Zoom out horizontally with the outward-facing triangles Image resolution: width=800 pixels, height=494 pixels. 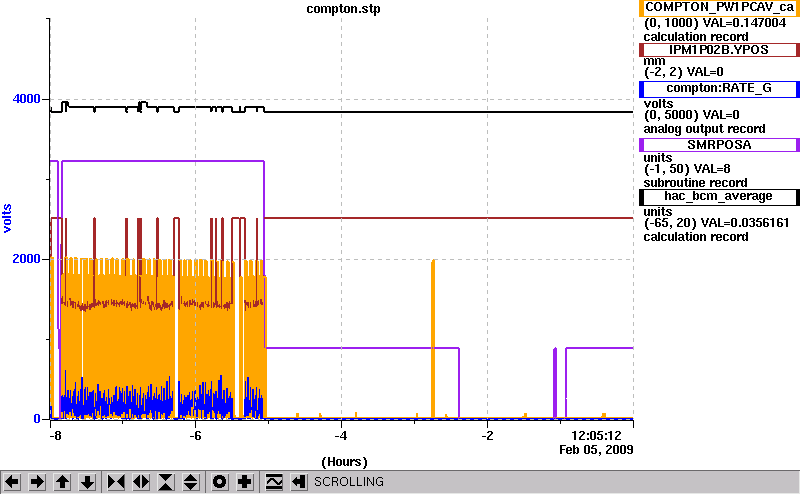(141, 482)
